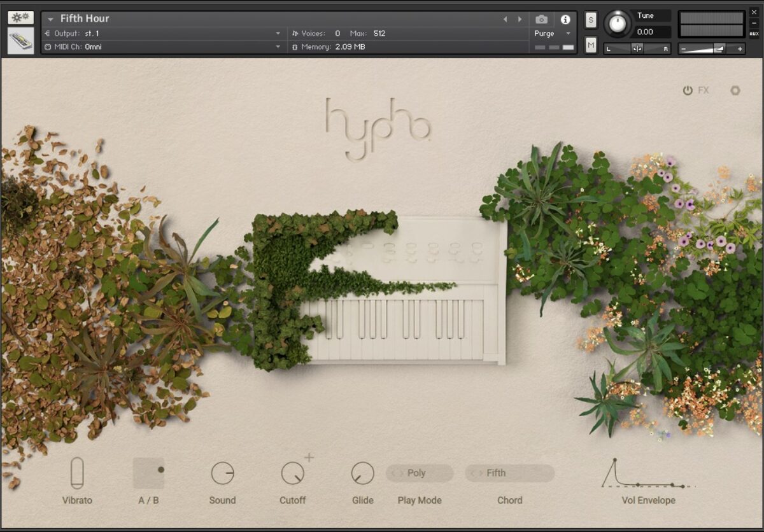This screenshot has width=764, height=532.
Task: Load the previous preset with left arrow
Action: pos(506,20)
